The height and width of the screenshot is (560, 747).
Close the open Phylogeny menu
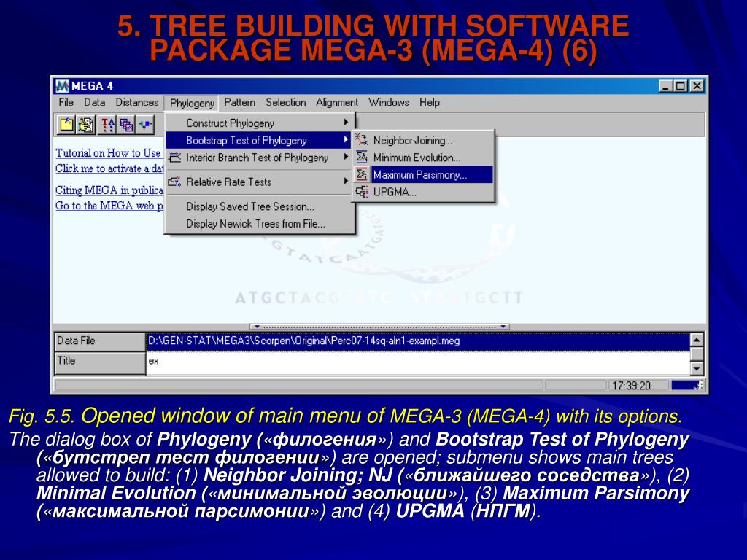[192, 103]
